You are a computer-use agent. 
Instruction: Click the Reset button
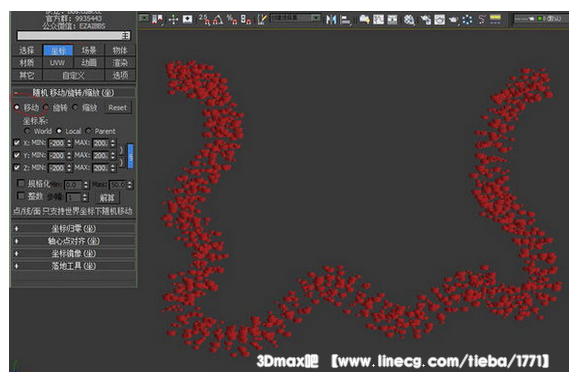(x=117, y=108)
